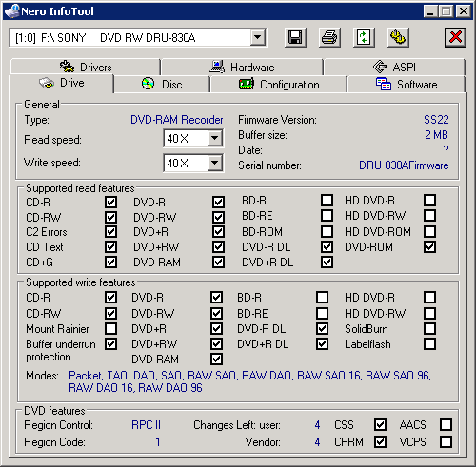The height and width of the screenshot is (467, 476).
Task: Click the Packet, TAO, DAO modes text
Action: (x=250, y=381)
